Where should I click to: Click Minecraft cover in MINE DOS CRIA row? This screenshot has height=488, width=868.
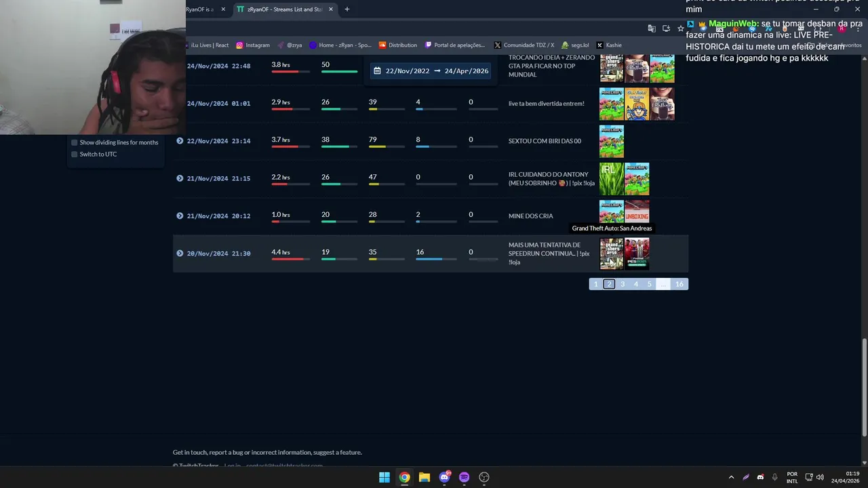611,211
